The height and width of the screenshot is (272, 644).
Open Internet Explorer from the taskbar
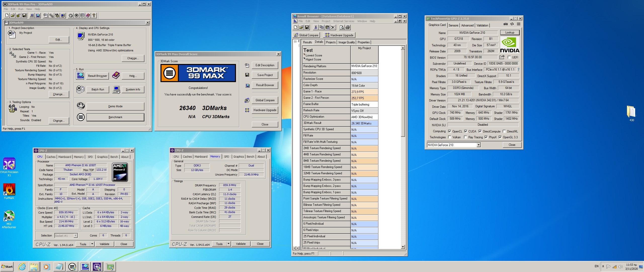[22, 267]
